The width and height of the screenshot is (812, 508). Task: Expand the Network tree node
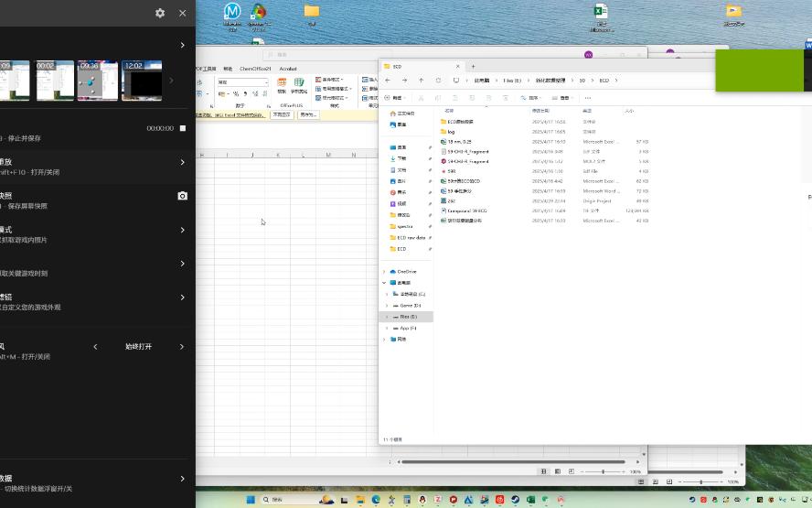pyautogui.click(x=384, y=339)
